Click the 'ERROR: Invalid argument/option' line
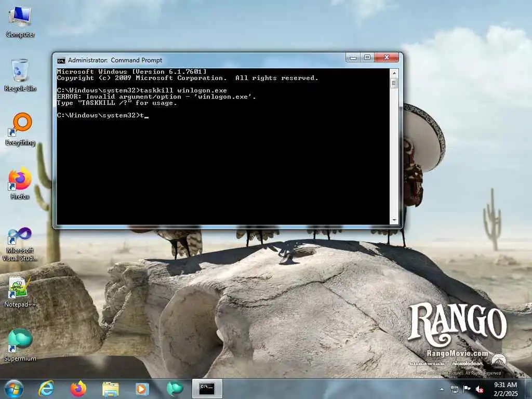The image size is (532, 399). coord(156,97)
